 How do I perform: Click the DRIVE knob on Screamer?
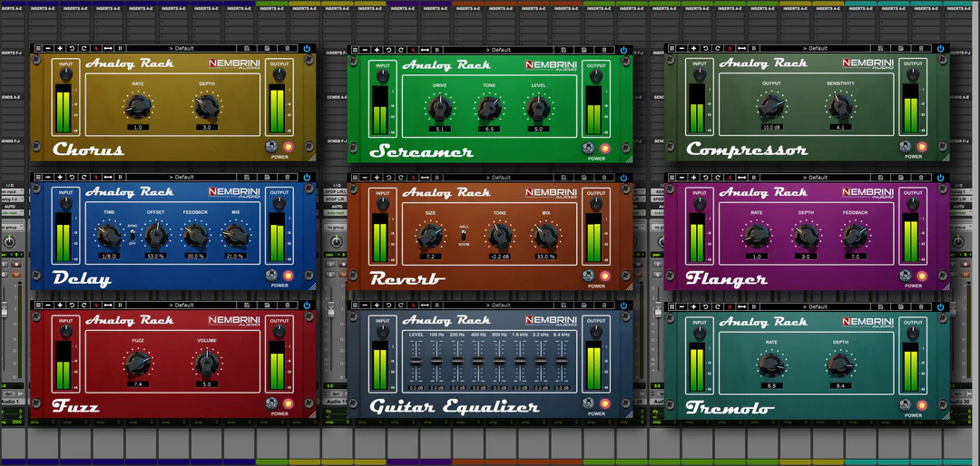pos(439,109)
